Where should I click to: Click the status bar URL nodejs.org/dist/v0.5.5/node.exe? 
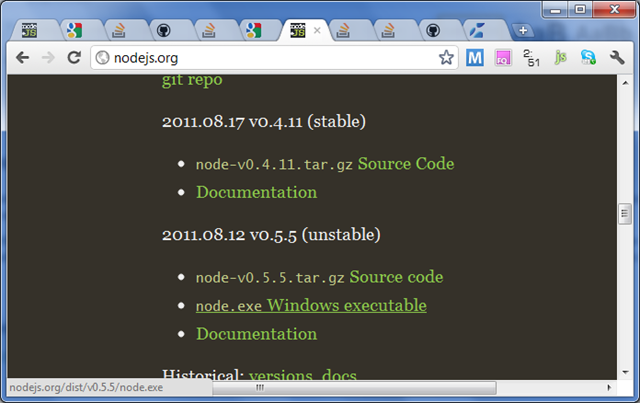(86, 387)
